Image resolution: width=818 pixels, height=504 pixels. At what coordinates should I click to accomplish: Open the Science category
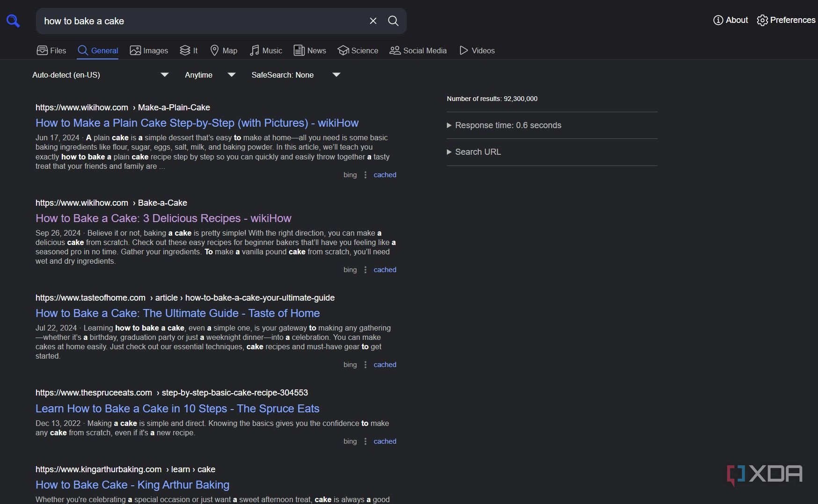click(x=358, y=50)
